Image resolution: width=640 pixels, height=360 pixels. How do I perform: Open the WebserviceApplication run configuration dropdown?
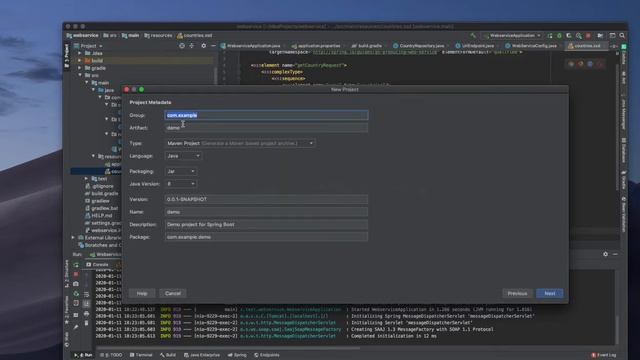(512, 36)
